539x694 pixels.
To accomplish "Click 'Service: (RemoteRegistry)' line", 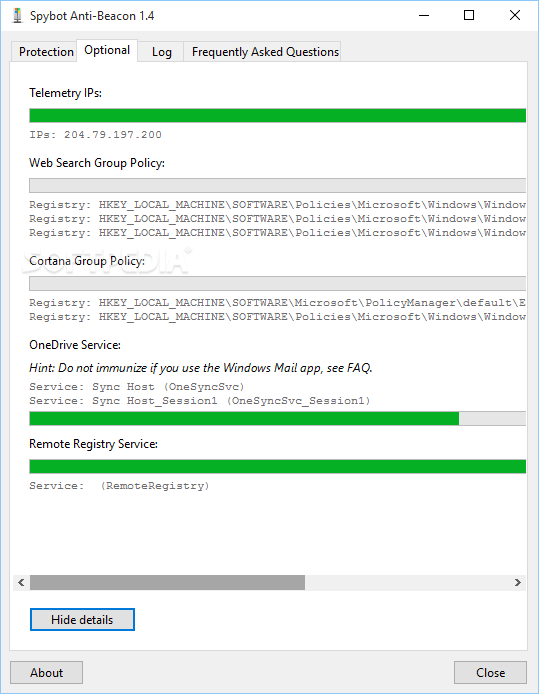I will click(x=119, y=486).
